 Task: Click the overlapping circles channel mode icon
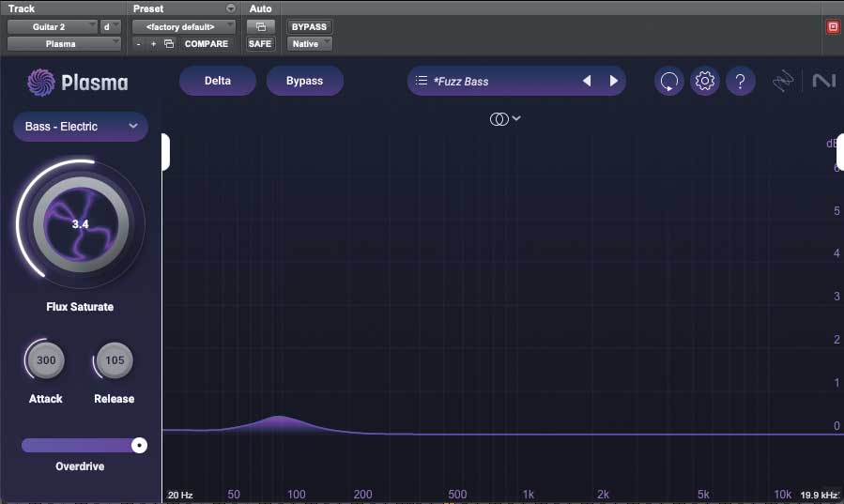click(499, 119)
